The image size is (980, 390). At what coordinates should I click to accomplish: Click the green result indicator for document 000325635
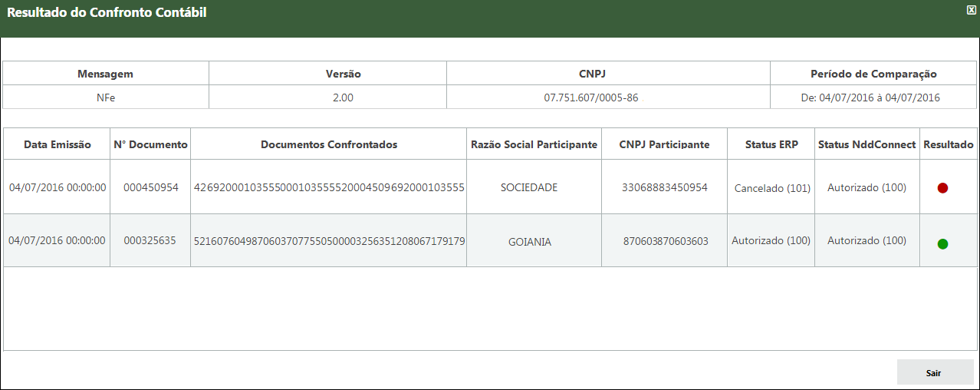coord(942,244)
